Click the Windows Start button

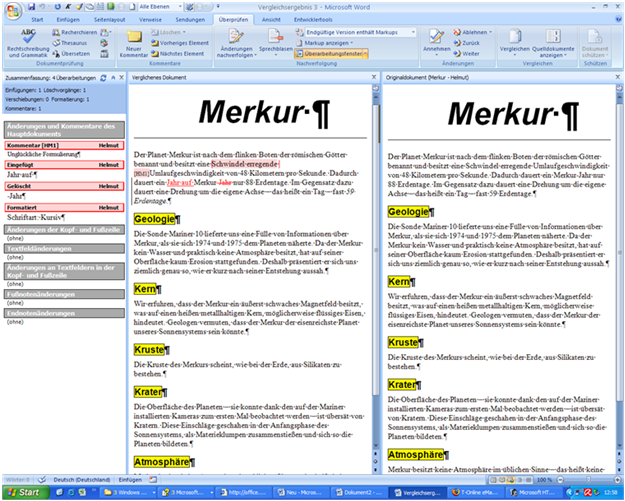pyautogui.click(x=24, y=492)
